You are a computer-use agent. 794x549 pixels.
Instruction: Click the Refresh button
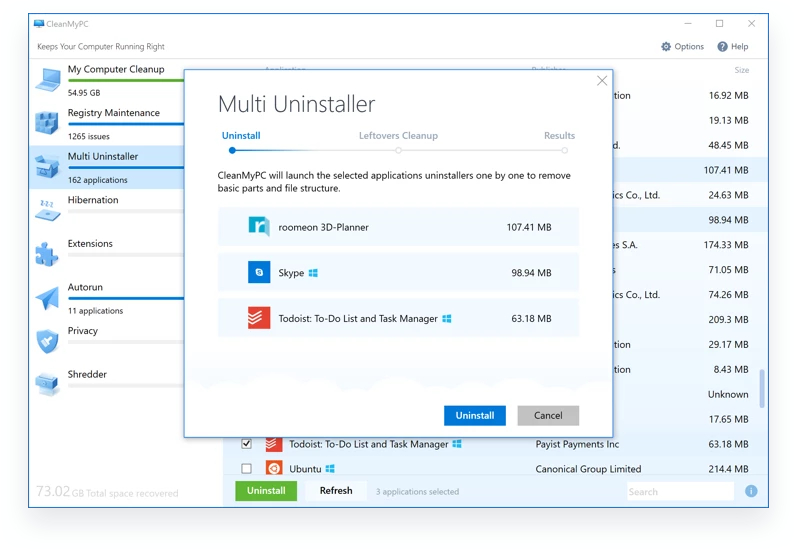(x=336, y=490)
